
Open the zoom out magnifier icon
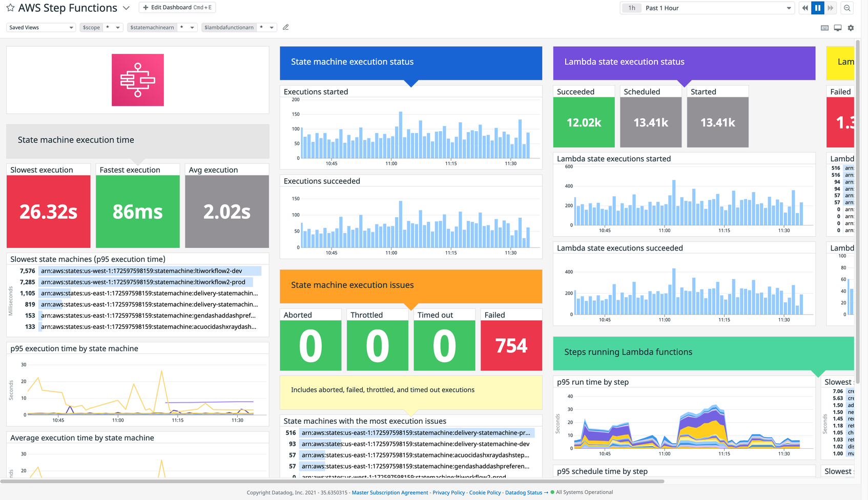tap(848, 8)
